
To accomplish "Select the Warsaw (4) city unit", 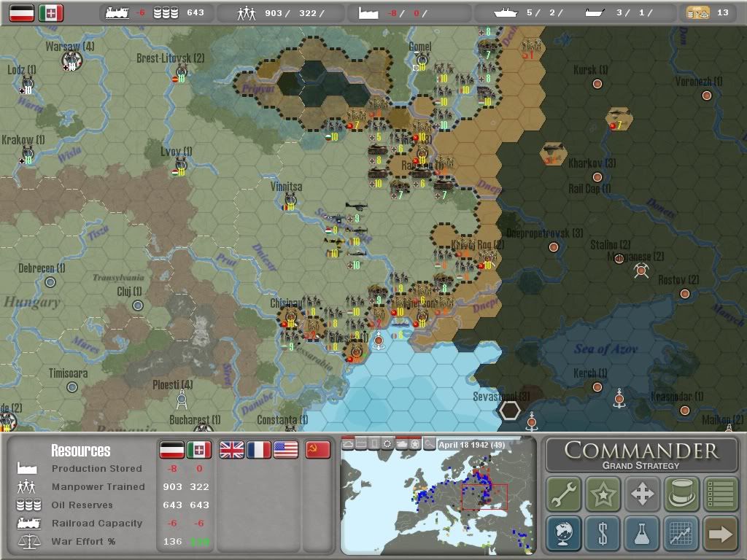I will click(72, 61).
